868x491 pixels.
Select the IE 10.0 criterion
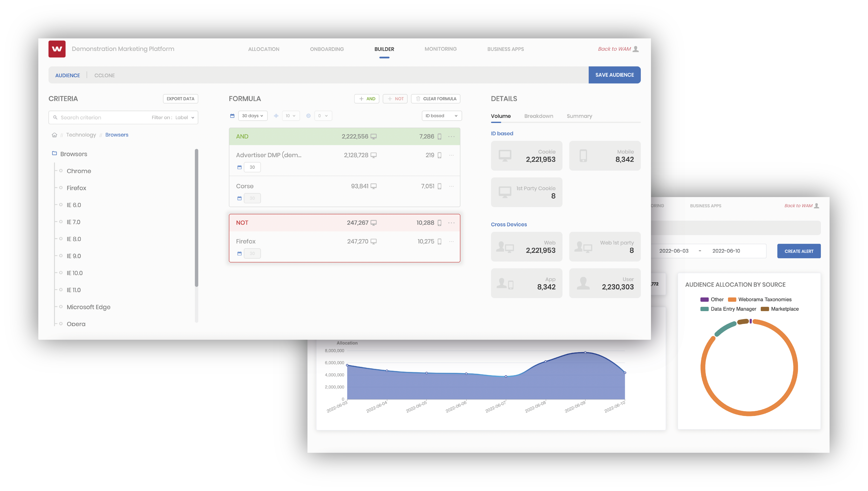[75, 273]
